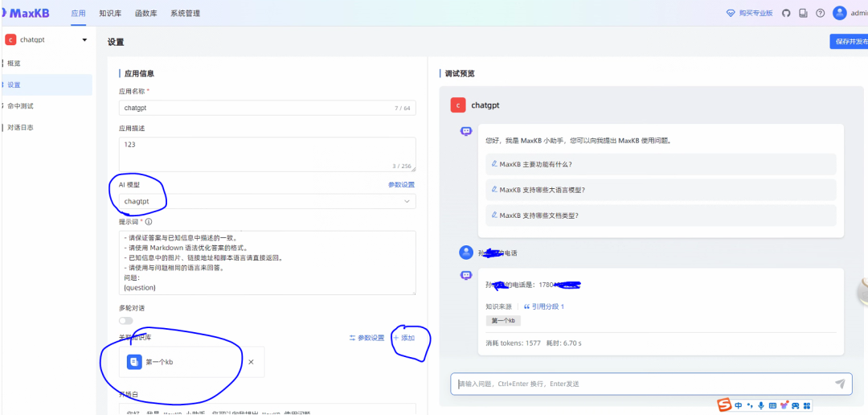Image resolution: width=868 pixels, height=415 pixels.
Task: Open the 引用分段 1 link
Action: 543,306
